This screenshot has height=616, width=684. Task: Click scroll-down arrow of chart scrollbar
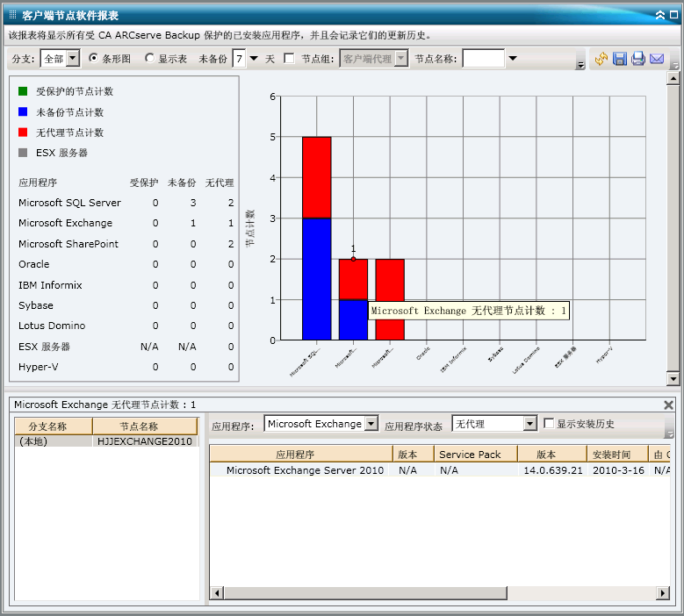[673, 378]
